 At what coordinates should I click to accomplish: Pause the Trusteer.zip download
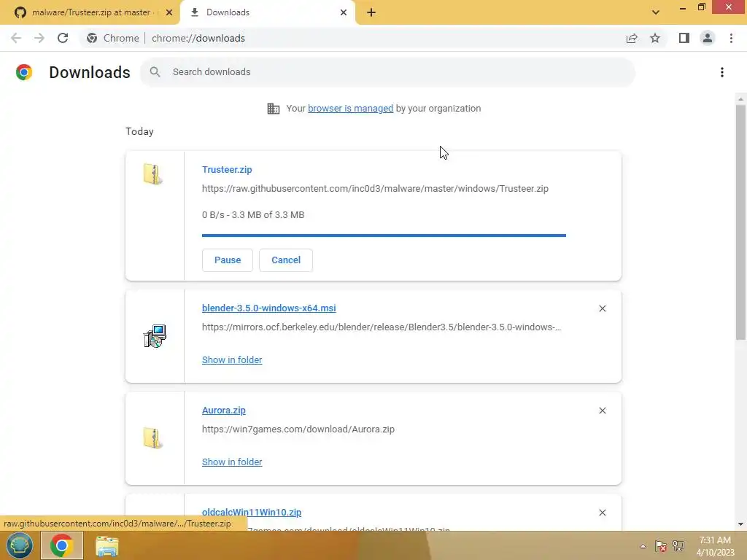tap(228, 260)
